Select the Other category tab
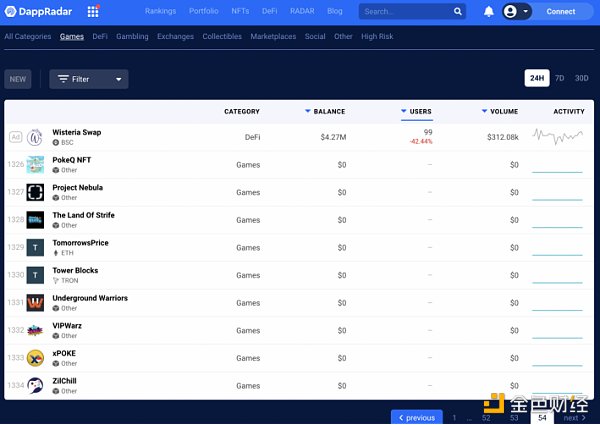600x425 pixels. pos(343,36)
